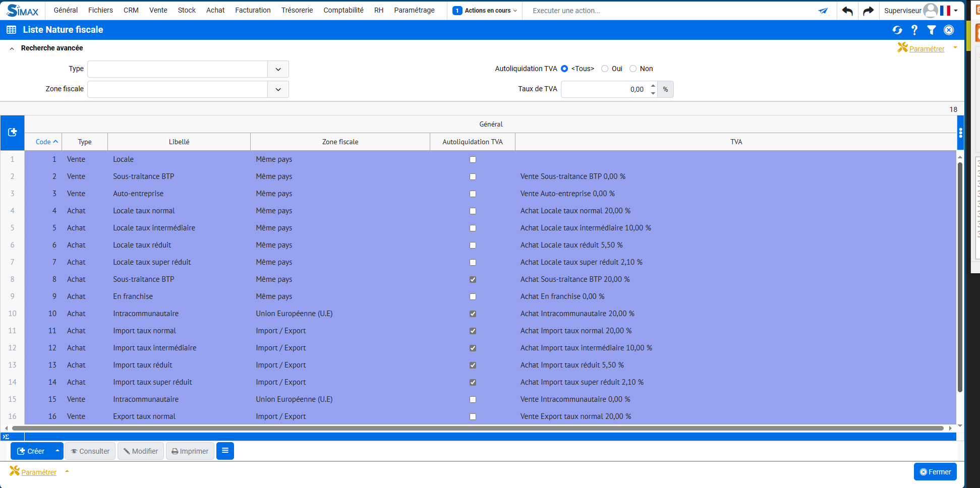
Task: Decrease the Taux de TVA stepper
Action: pyautogui.click(x=653, y=93)
